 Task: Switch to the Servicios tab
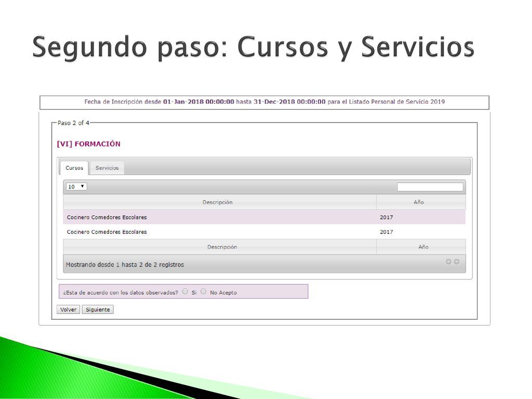point(107,168)
